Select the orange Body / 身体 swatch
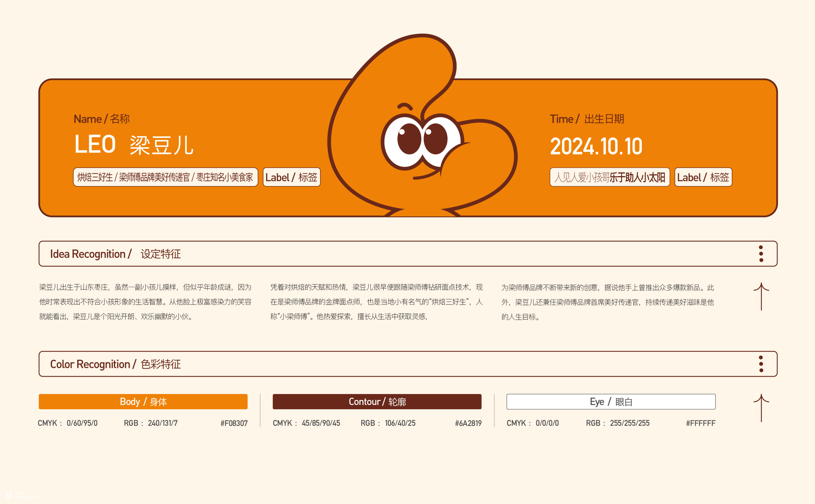This screenshot has width=815, height=504. tap(143, 401)
